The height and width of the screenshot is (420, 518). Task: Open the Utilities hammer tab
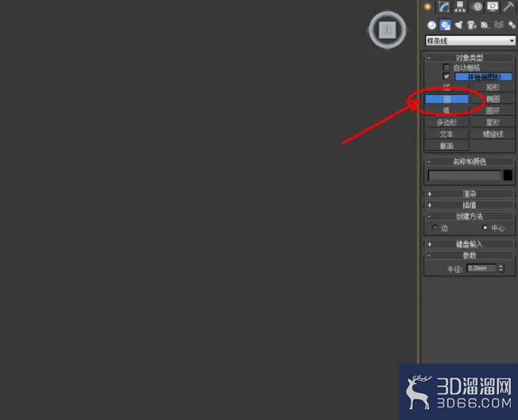point(508,6)
